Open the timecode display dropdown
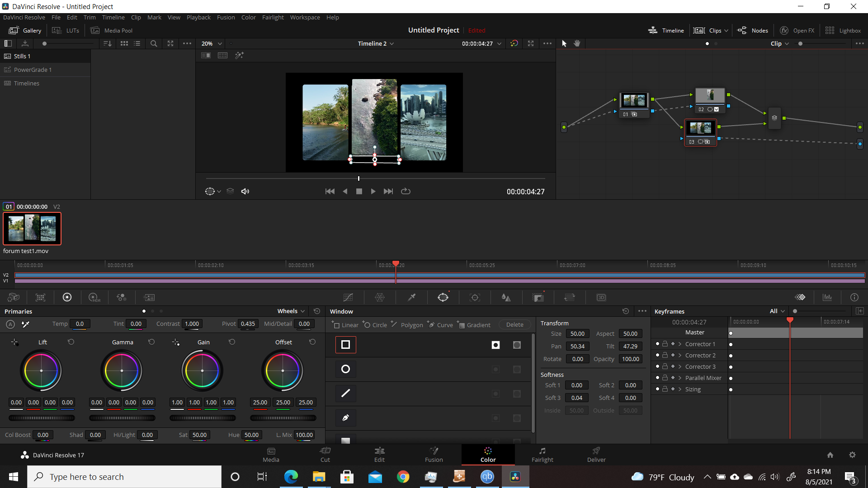This screenshot has height=488, width=868. [481, 43]
